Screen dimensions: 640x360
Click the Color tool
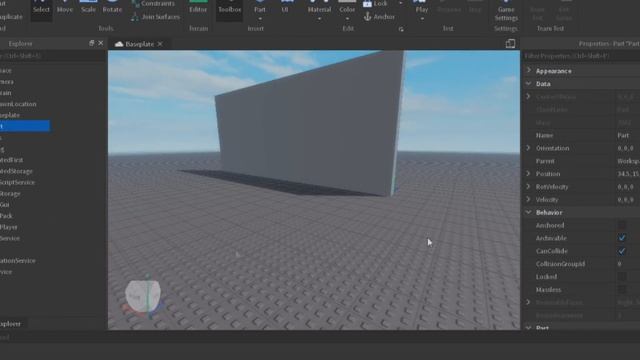(x=347, y=7)
